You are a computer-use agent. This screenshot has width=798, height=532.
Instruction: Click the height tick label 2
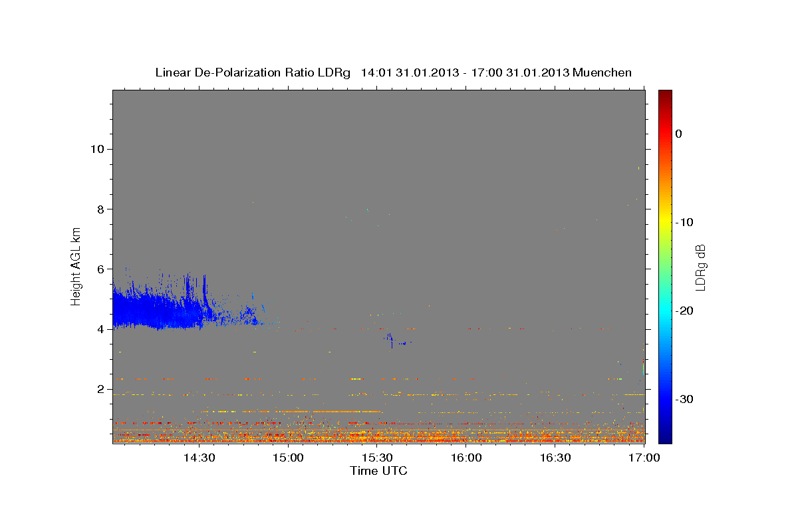click(99, 389)
